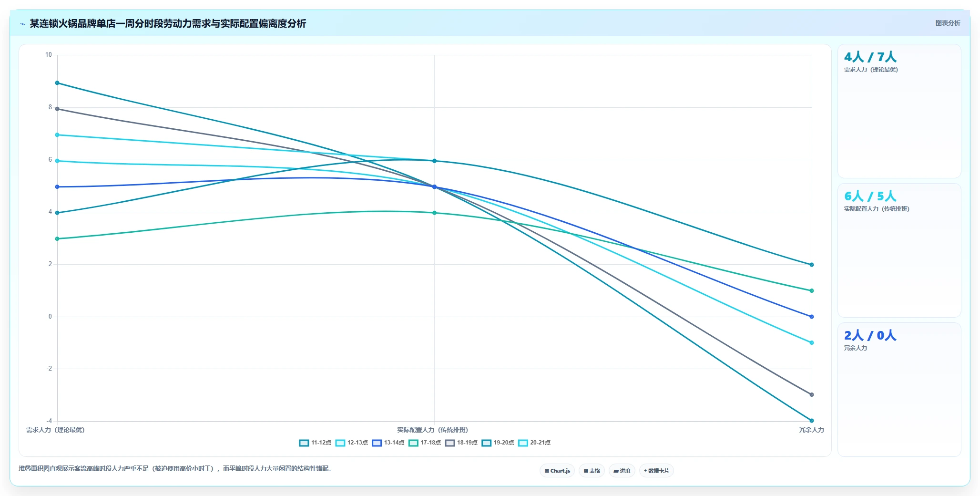This screenshot has height=496, width=980.
Task: Click the 4人 / 7人 card value
Action: coord(870,57)
